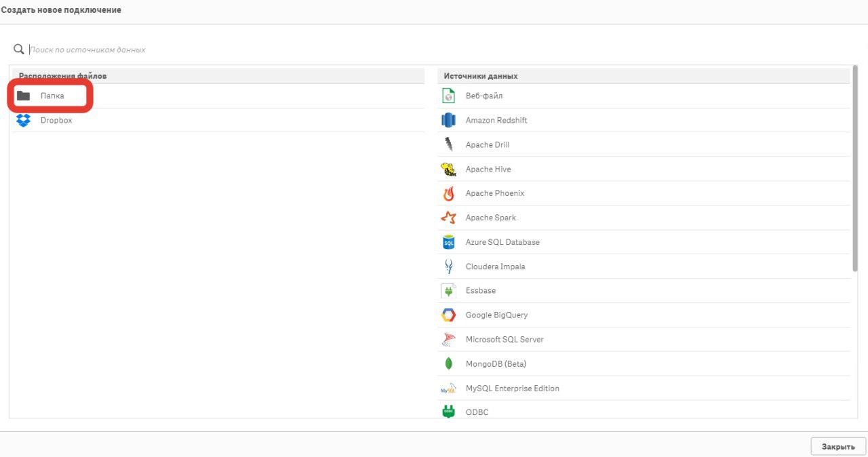Select the Папка text label
The image size is (868, 457).
pos(52,96)
